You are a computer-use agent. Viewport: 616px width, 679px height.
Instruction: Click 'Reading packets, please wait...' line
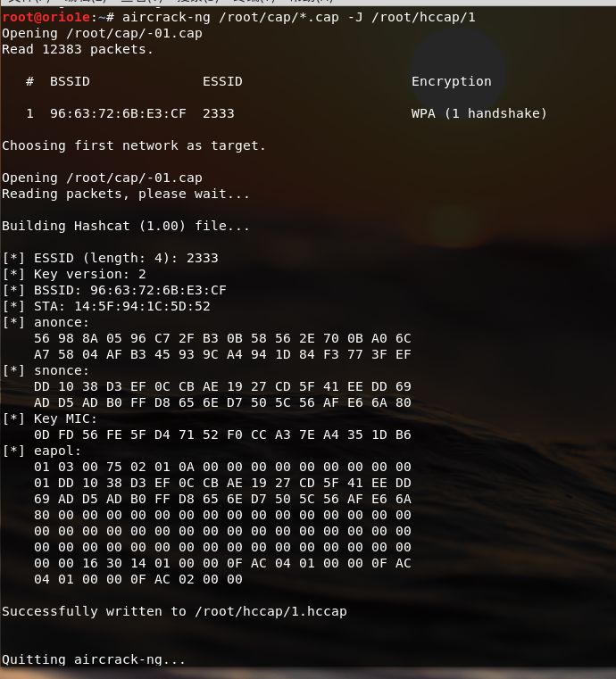(x=126, y=194)
